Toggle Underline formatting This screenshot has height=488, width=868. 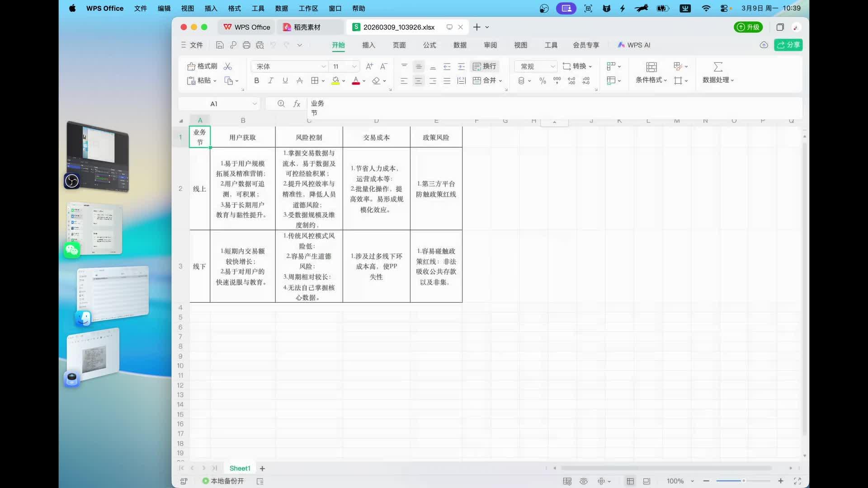tap(285, 80)
